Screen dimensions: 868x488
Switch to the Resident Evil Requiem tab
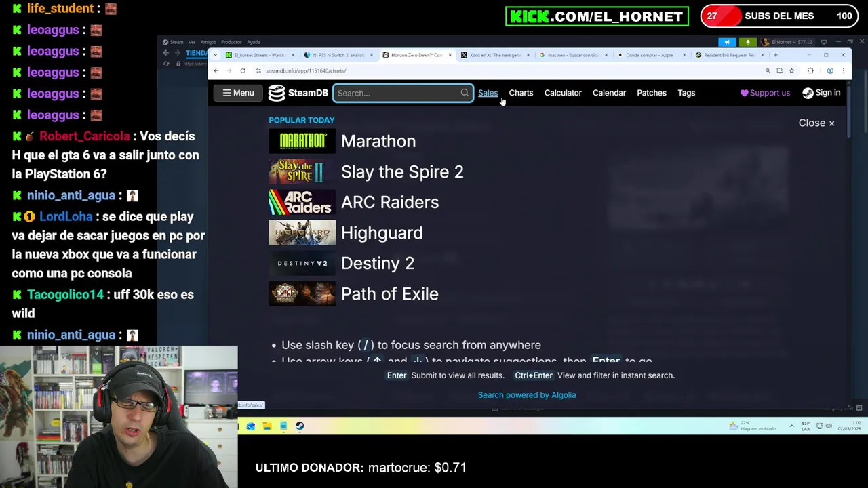point(729,55)
